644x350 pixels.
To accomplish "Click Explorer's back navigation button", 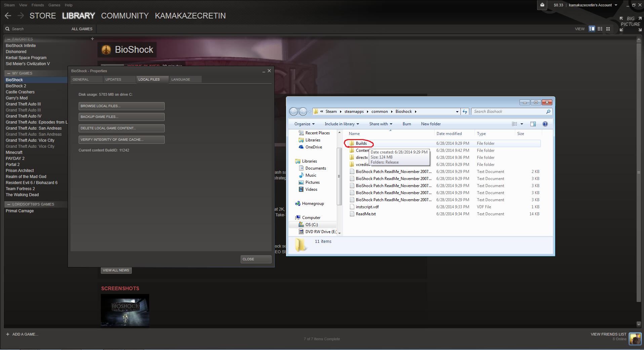I will coord(293,112).
